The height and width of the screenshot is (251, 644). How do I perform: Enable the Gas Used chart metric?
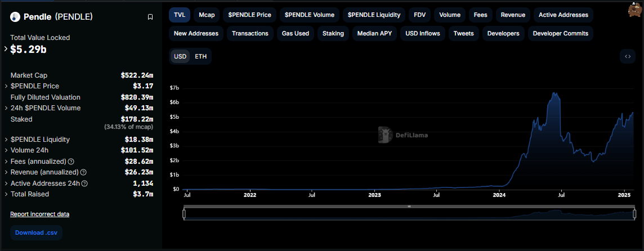(x=296, y=33)
